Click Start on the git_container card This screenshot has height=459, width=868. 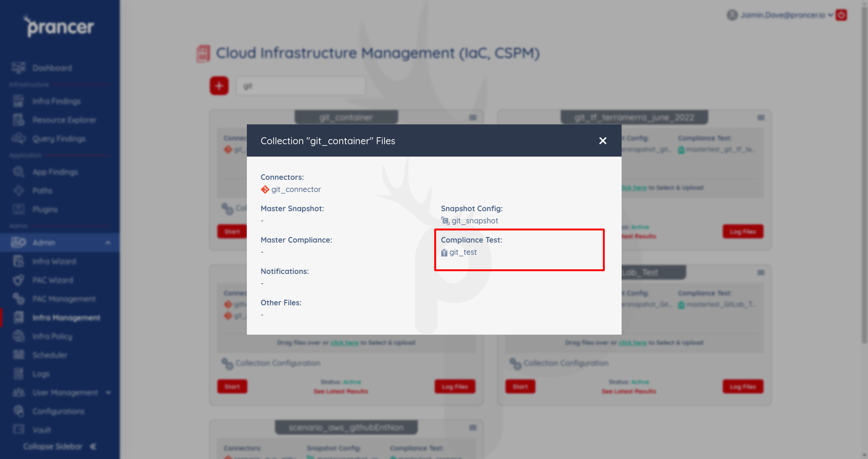pyautogui.click(x=232, y=231)
